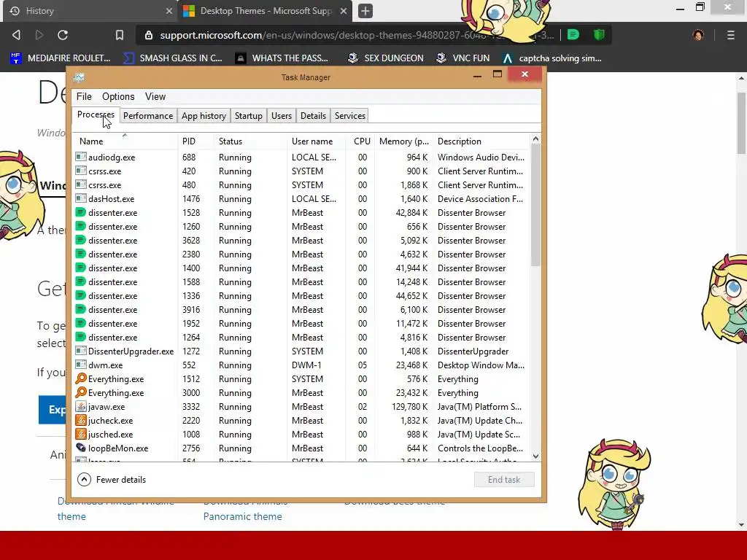
Task: Switch to the App history tab
Action: point(204,116)
